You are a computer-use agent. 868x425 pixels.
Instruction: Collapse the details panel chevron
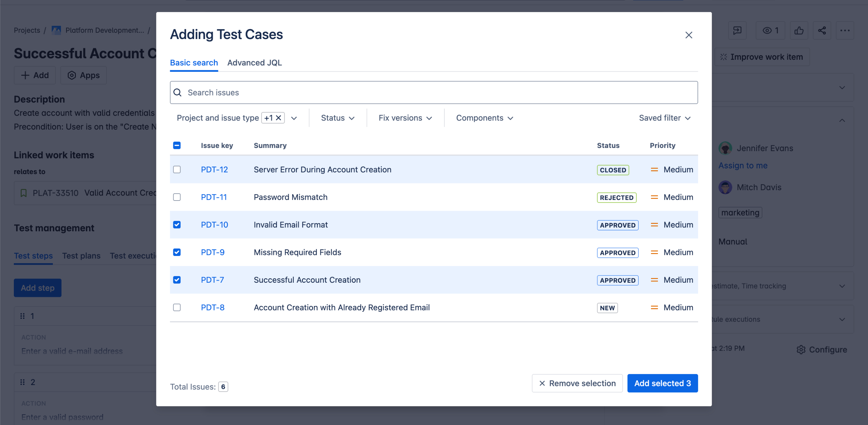click(842, 120)
